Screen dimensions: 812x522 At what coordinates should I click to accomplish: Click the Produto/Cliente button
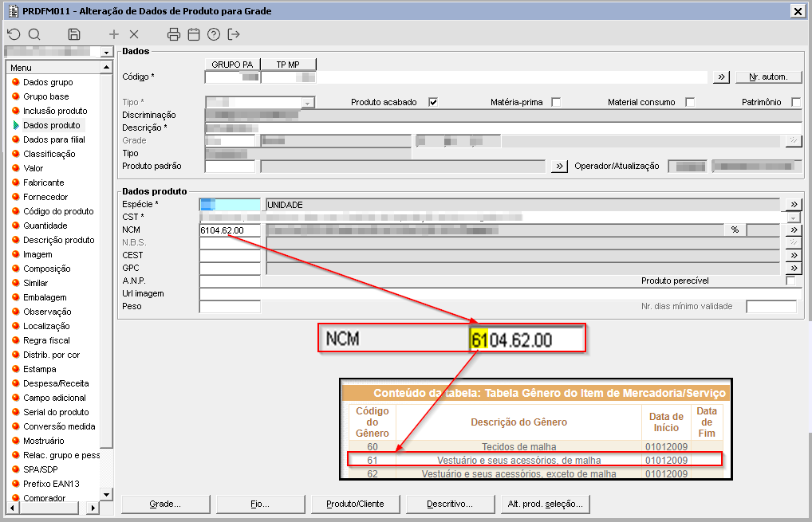[355, 504]
